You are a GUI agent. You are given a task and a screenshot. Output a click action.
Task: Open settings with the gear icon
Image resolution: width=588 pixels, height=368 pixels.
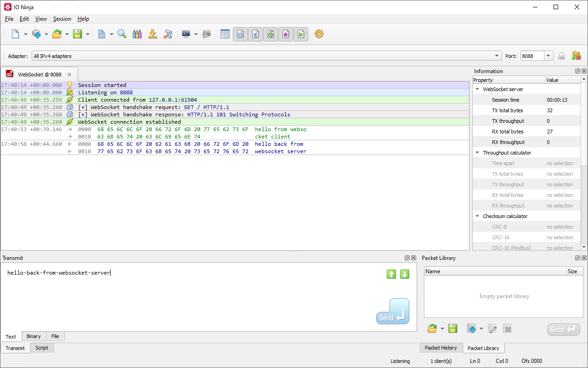point(319,34)
